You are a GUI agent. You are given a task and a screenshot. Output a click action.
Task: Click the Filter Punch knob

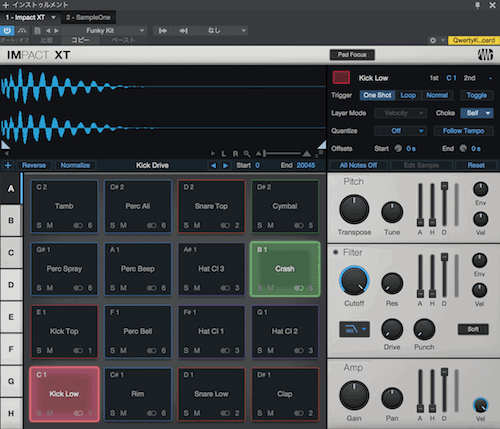point(424,329)
